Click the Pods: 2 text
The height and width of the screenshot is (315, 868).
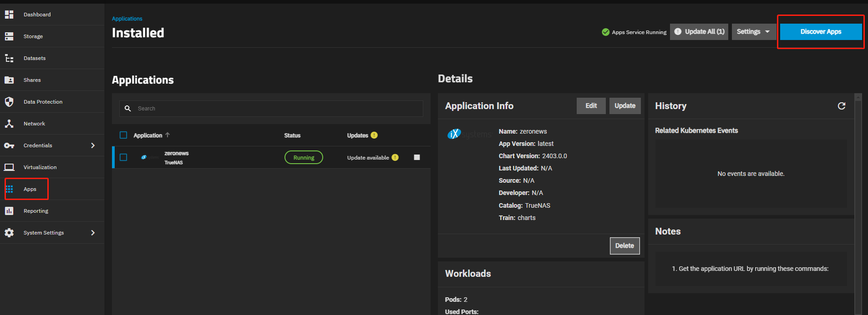click(x=456, y=300)
